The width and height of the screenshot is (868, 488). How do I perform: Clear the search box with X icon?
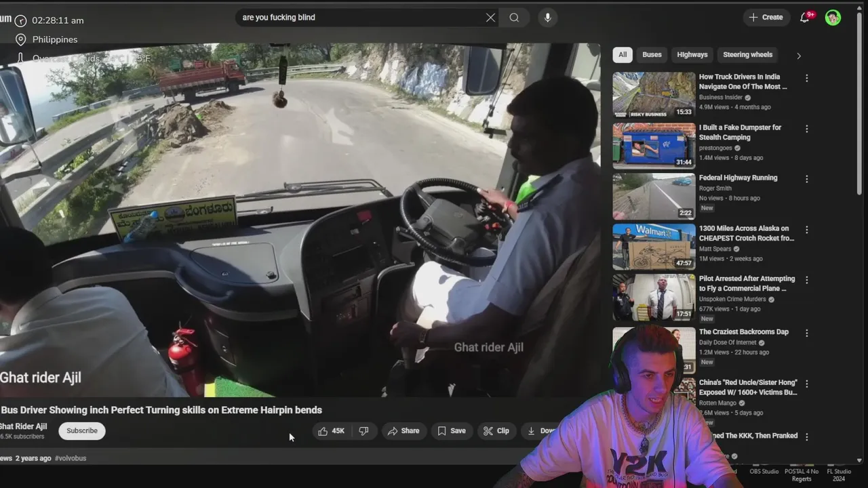[490, 18]
